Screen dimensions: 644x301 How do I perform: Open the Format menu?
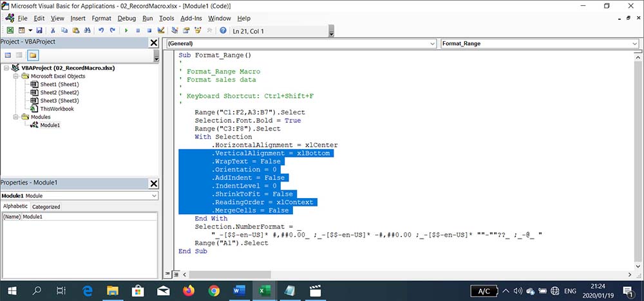tap(102, 19)
